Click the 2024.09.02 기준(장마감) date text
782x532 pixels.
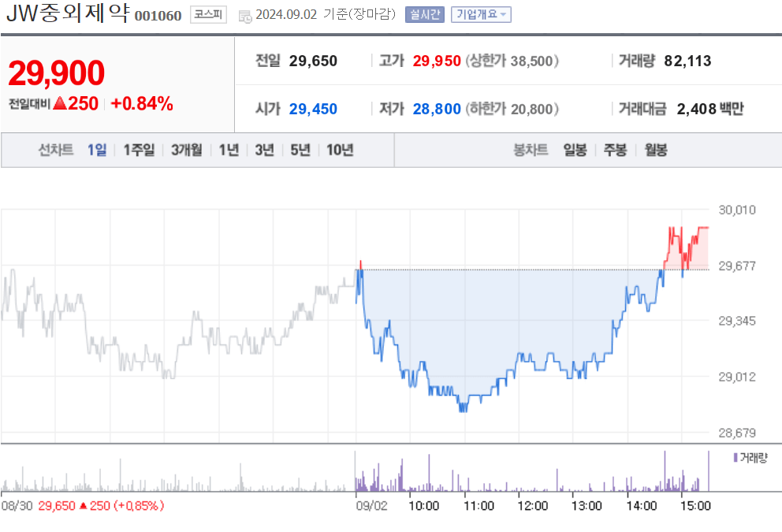point(326,14)
